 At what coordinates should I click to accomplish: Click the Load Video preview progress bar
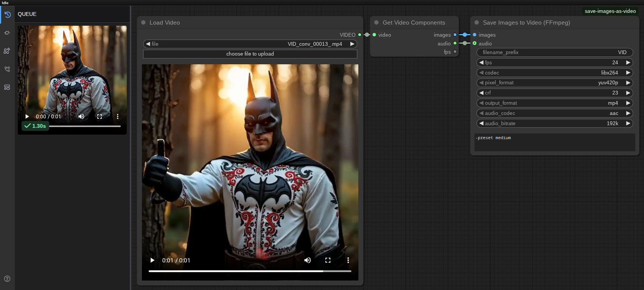point(250,271)
